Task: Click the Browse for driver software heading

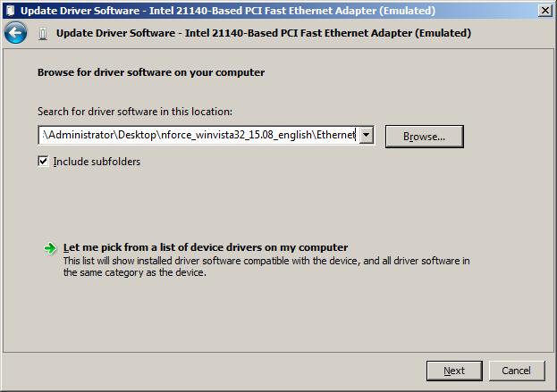Action: click(151, 72)
